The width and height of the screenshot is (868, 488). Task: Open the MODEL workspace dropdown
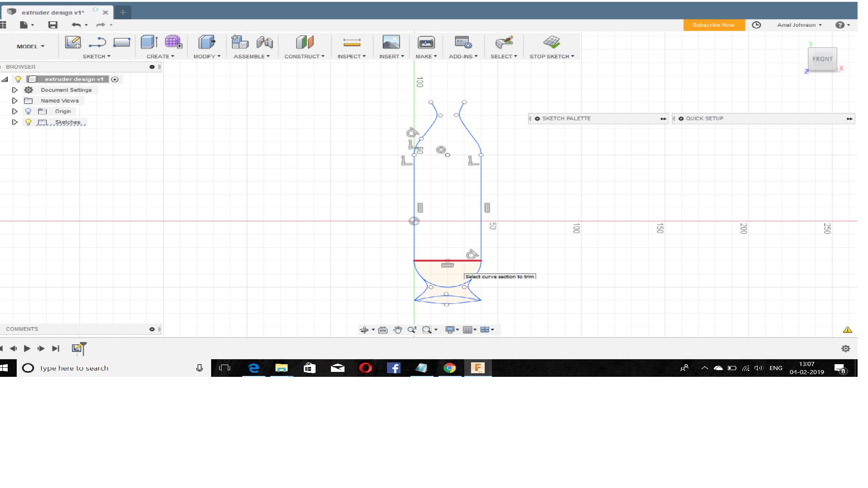point(30,46)
